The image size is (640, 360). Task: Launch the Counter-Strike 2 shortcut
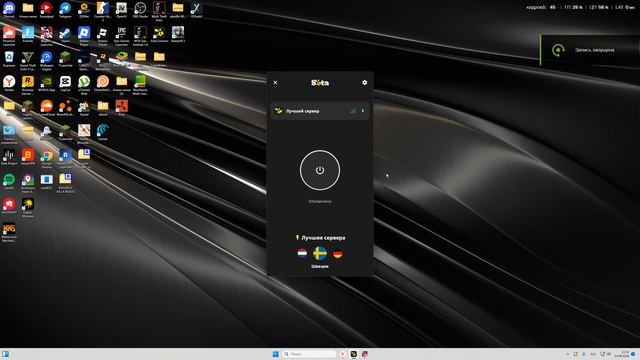(x=102, y=10)
